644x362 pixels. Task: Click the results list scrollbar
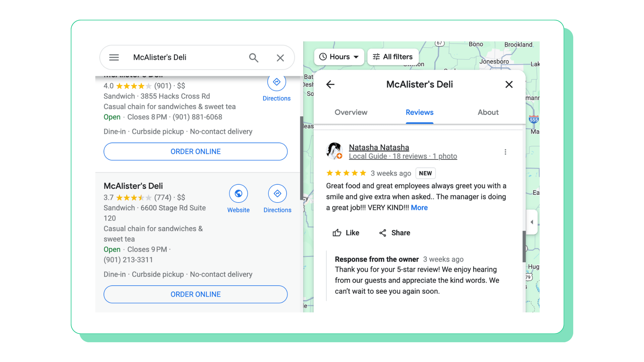click(x=301, y=158)
